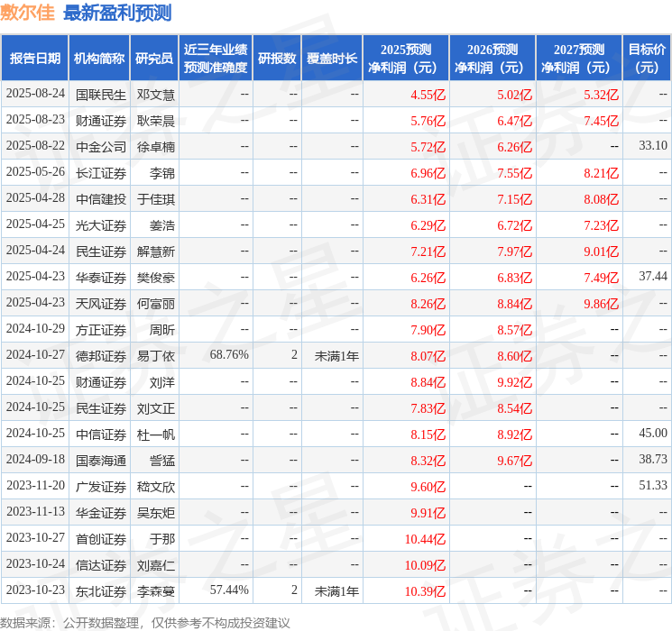Screen dimensions: 672x631
Task: Click the 覆盖时长 column header
Action: 332,59
